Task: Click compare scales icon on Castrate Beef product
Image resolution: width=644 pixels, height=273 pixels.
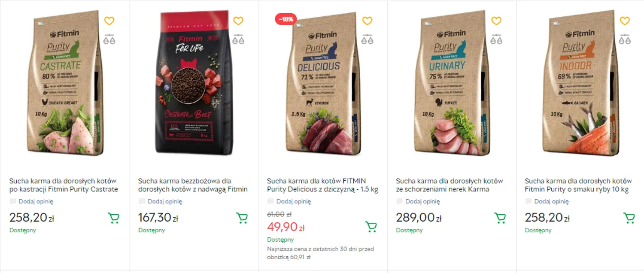Action: tap(238, 39)
